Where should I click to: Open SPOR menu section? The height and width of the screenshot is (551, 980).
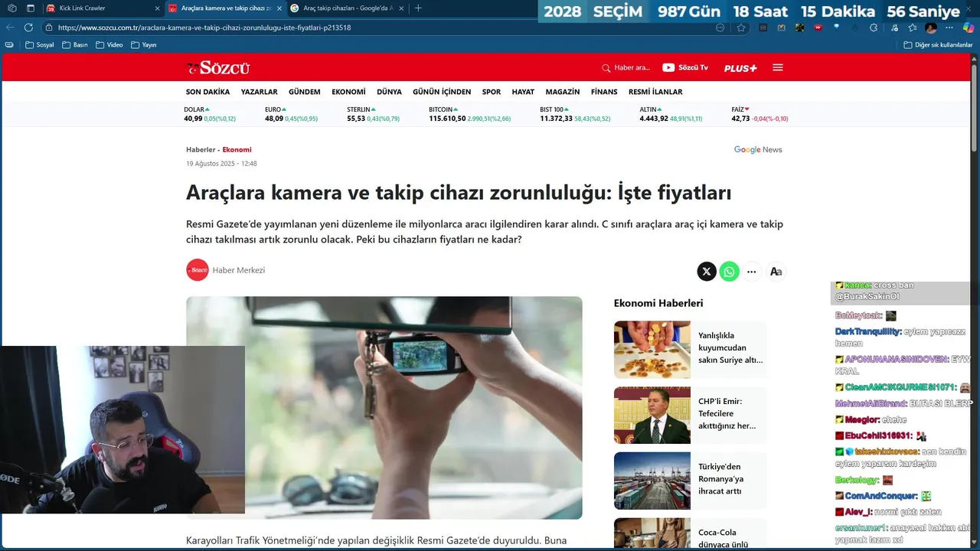pos(492,92)
